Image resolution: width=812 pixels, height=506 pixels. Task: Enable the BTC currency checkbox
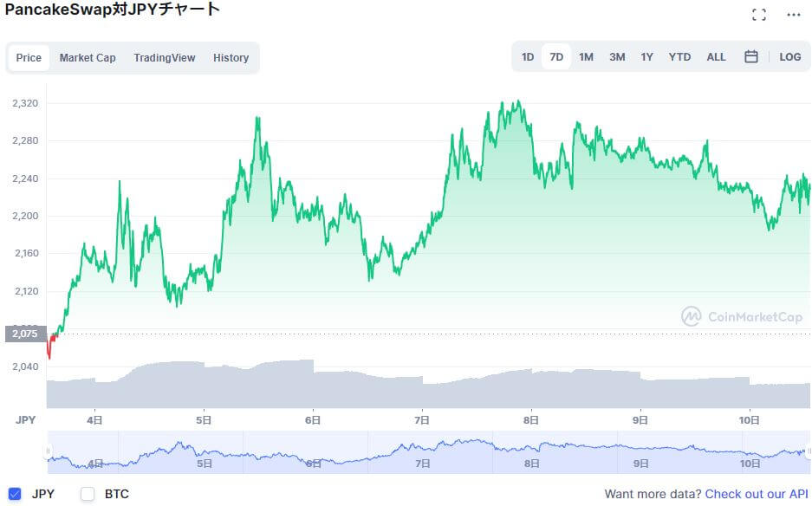(x=88, y=494)
